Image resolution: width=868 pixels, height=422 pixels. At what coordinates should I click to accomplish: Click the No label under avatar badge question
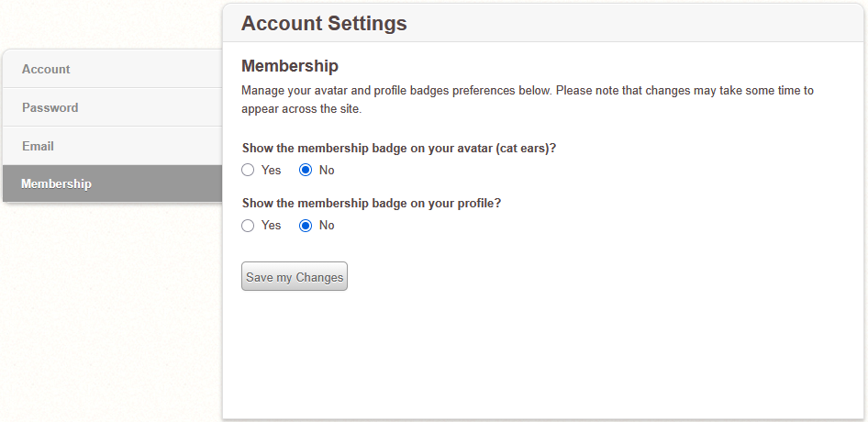click(327, 171)
